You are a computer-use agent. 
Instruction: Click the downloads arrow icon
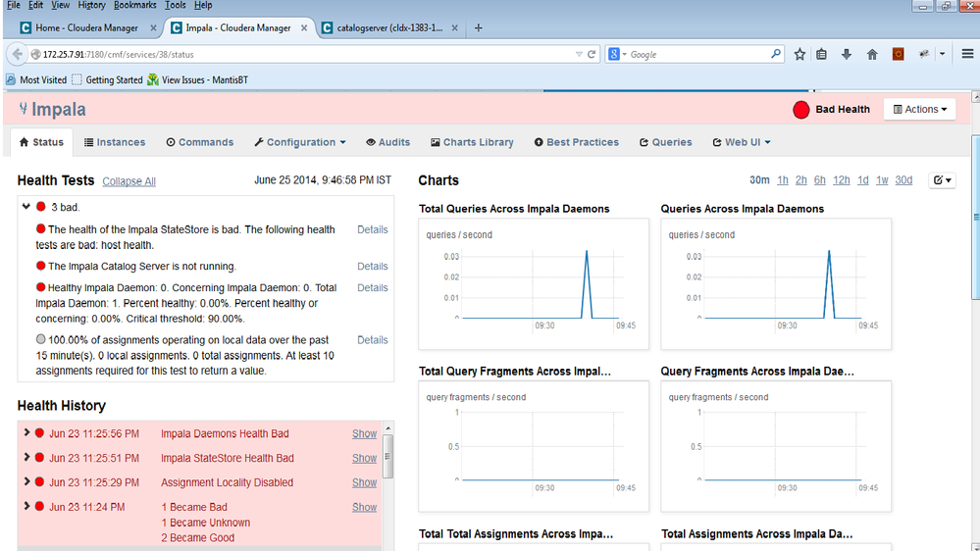coord(847,55)
